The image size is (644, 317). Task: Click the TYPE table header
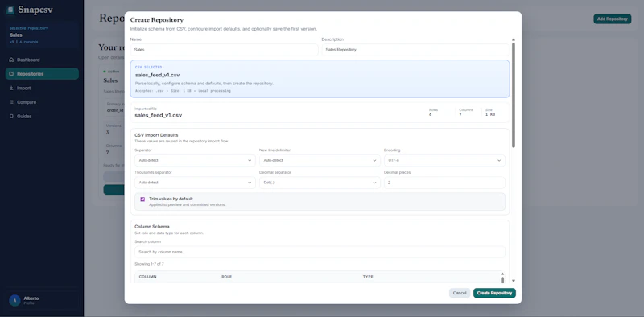368,277
